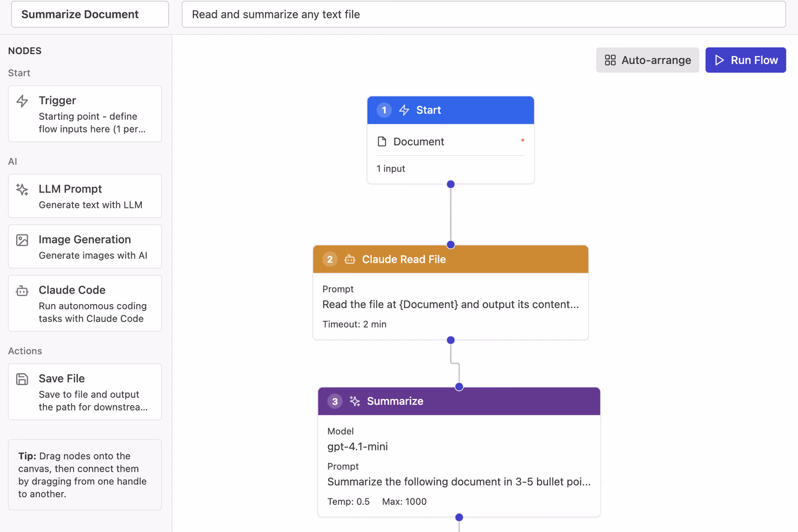The height and width of the screenshot is (532, 798).
Task: Click the '1 input' text in Start node
Action: tap(391, 168)
